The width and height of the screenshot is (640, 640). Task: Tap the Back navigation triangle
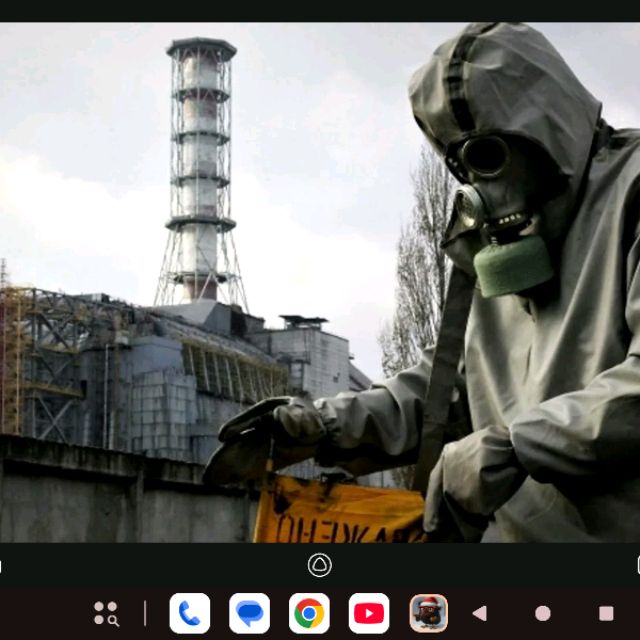480,613
